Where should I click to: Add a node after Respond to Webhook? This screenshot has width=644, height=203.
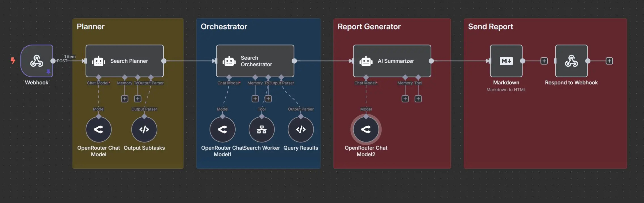tap(609, 61)
